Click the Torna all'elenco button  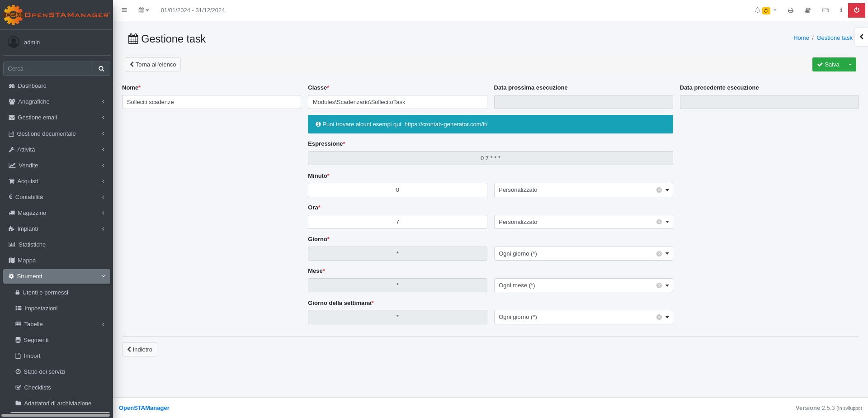click(153, 65)
